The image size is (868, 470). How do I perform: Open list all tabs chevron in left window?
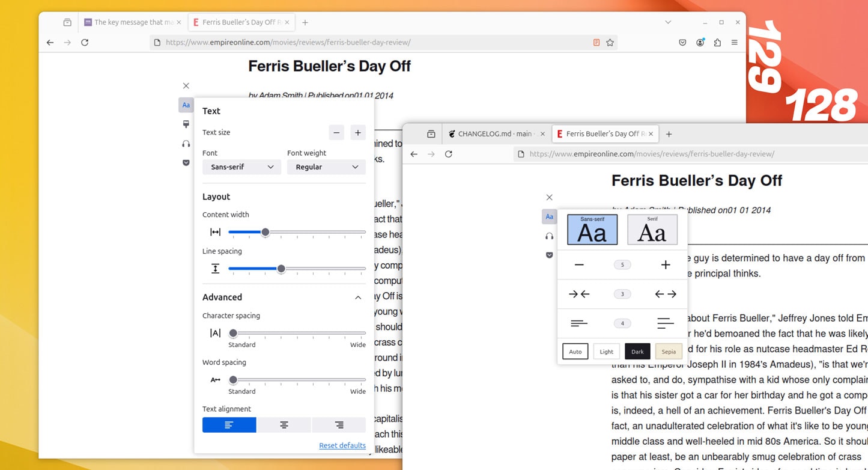coord(668,22)
